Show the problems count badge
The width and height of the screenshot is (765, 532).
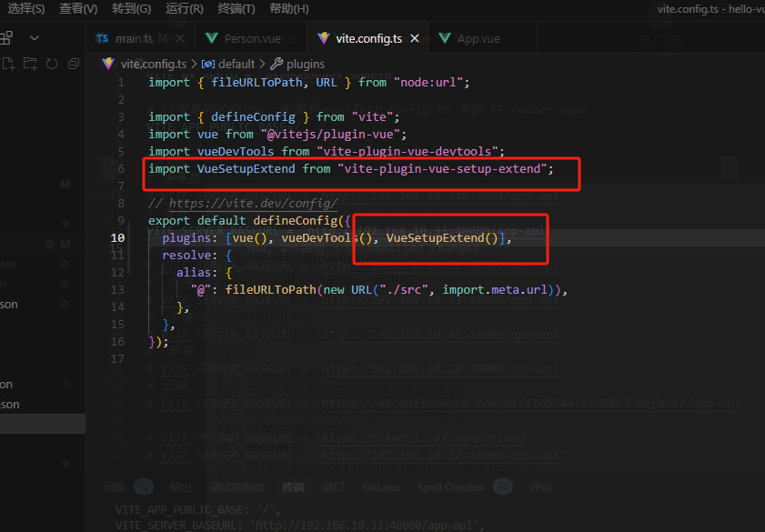point(143,487)
